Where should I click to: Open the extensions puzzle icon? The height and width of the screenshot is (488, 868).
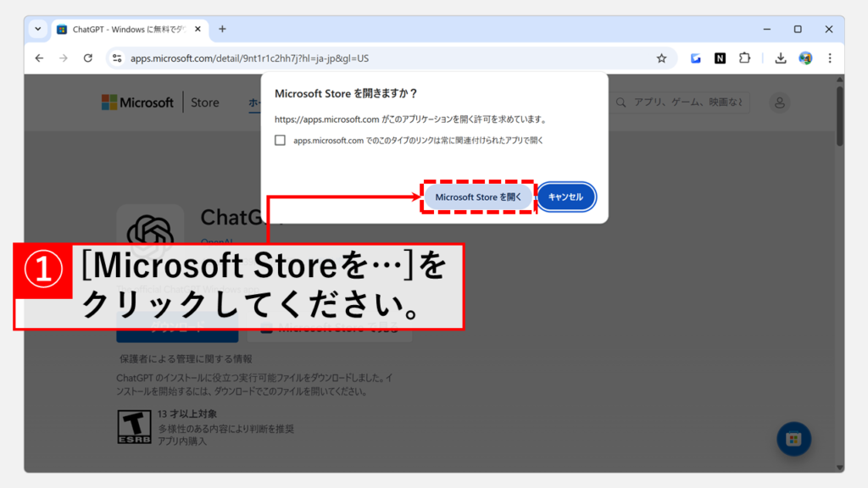(744, 58)
